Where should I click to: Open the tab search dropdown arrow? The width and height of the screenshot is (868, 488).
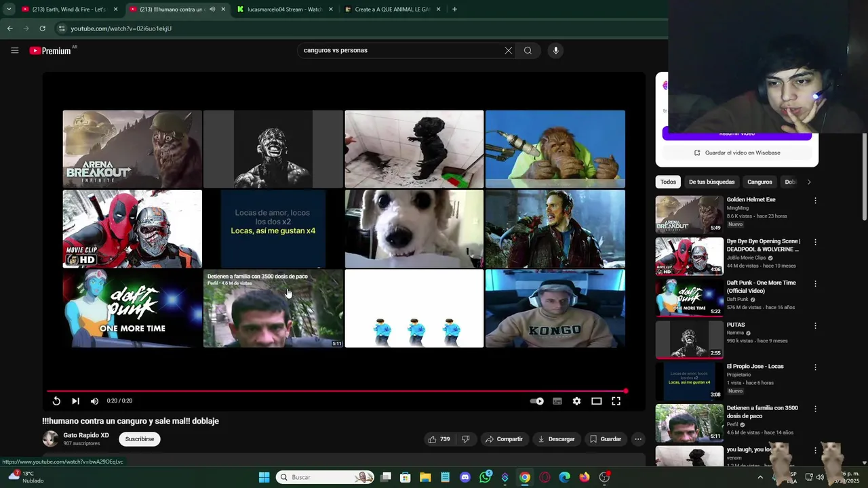coord(9,9)
